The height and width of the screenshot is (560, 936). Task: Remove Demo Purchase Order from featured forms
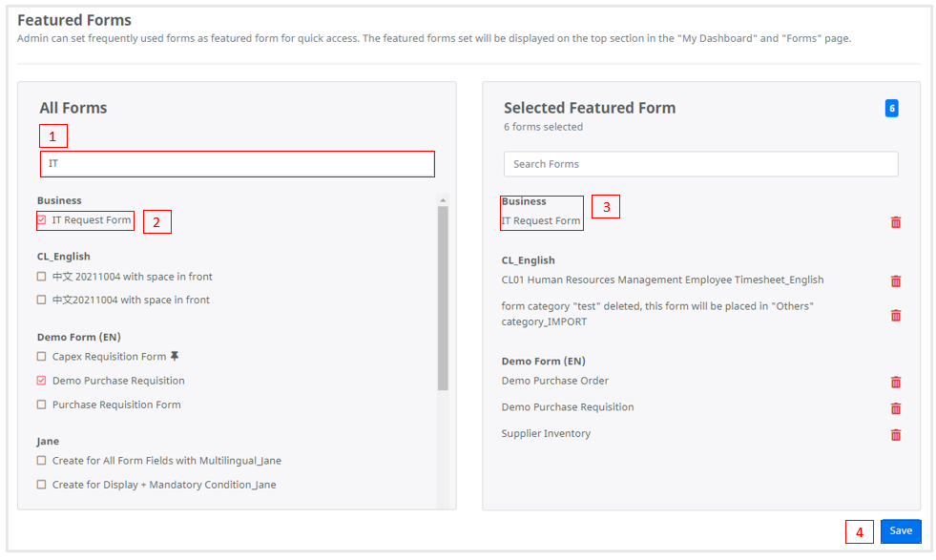tap(895, 382)
